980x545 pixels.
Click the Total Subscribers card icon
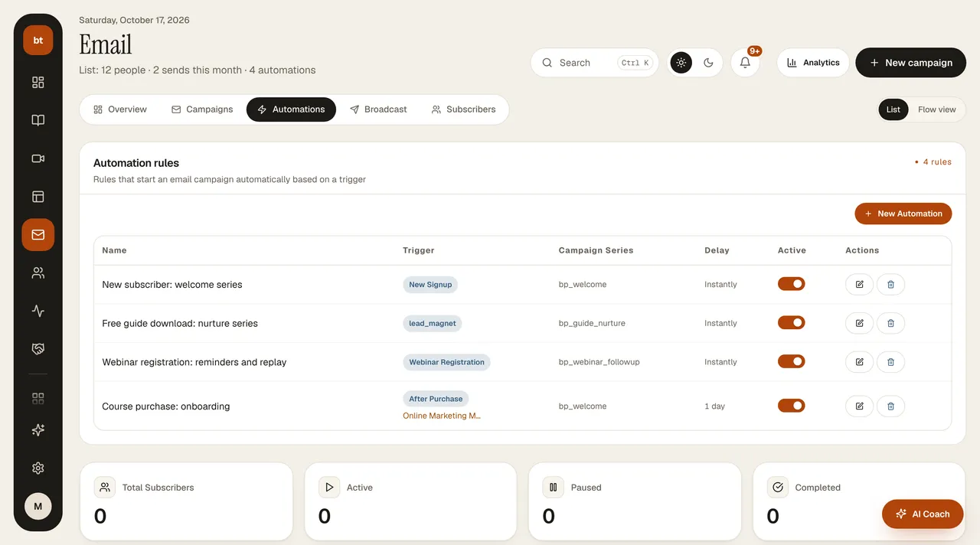point(105,488)
